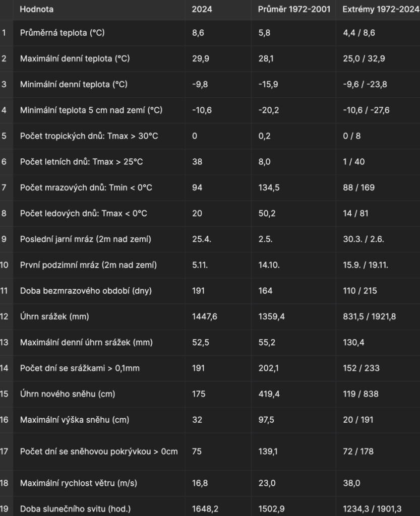Select row number 1

coord(4,33)
